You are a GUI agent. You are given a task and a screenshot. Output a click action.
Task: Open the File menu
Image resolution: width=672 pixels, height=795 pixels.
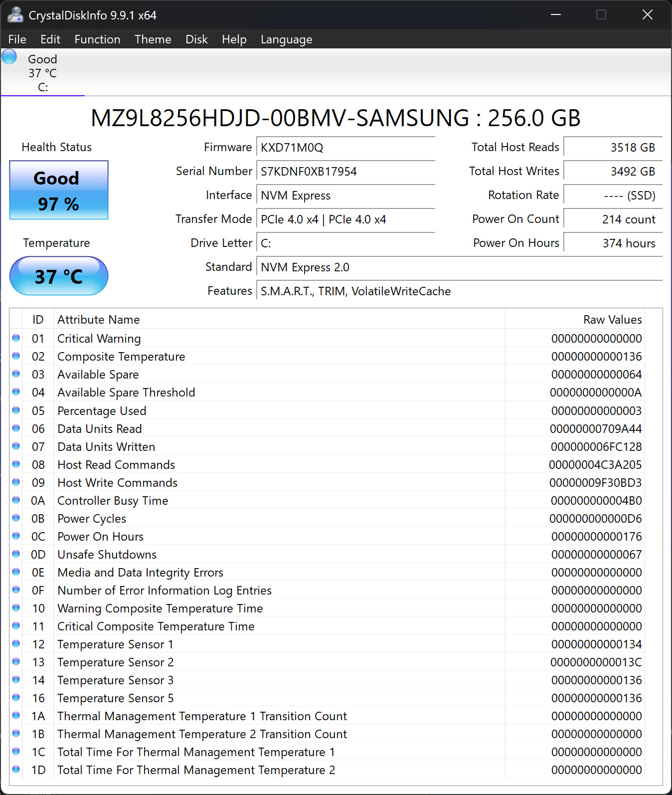point(17,39)
